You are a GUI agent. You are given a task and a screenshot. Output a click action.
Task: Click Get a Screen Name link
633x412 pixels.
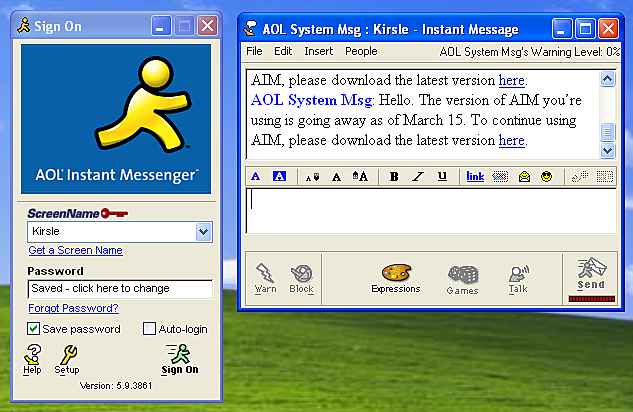click(75, 250)
